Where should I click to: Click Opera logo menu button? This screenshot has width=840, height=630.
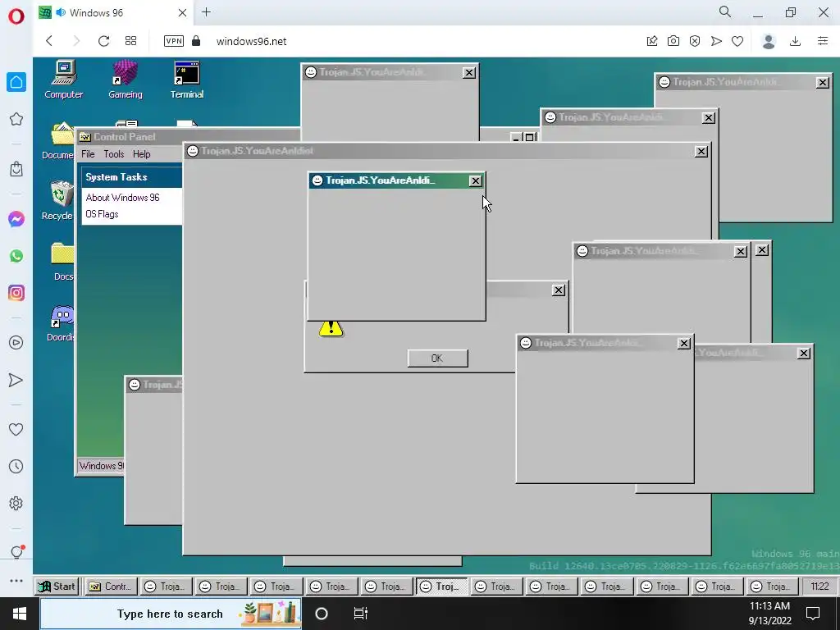[16, 16]
